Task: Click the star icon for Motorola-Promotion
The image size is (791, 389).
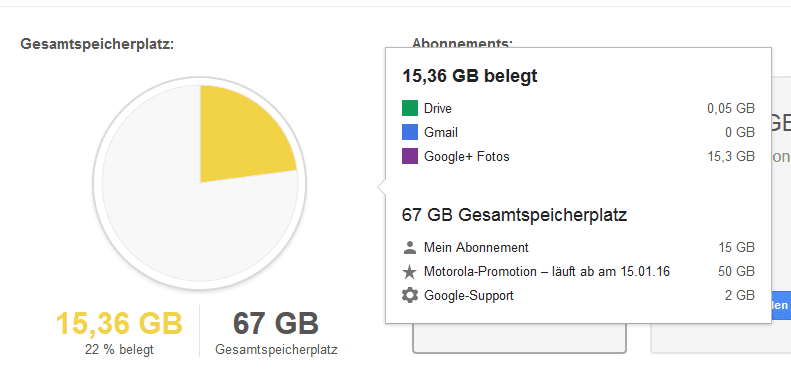Action: (x=410, y=272)
